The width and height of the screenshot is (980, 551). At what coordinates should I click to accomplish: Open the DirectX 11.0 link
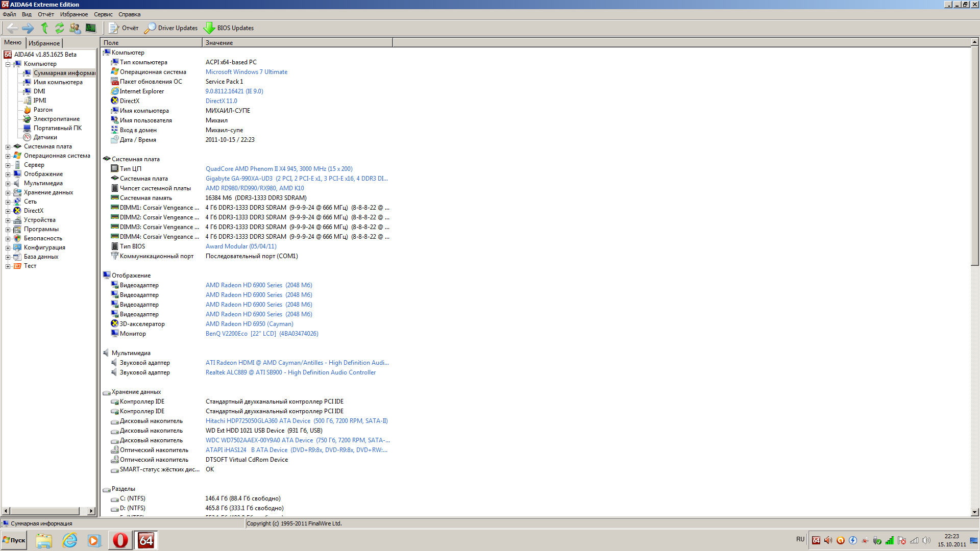pos(221,101)
